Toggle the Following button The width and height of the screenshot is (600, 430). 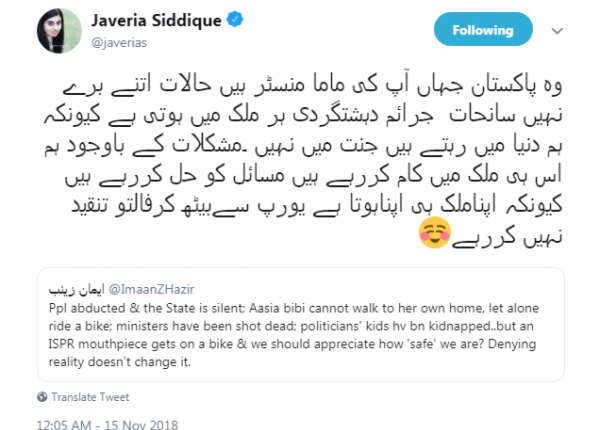tap(483, 29)
